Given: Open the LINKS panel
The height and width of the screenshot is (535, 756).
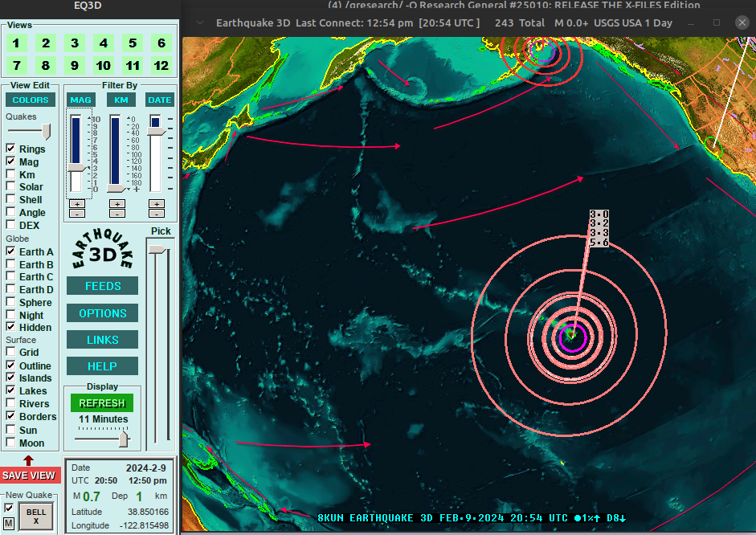Looking at the screenshot, I should (x=103, y=340).
